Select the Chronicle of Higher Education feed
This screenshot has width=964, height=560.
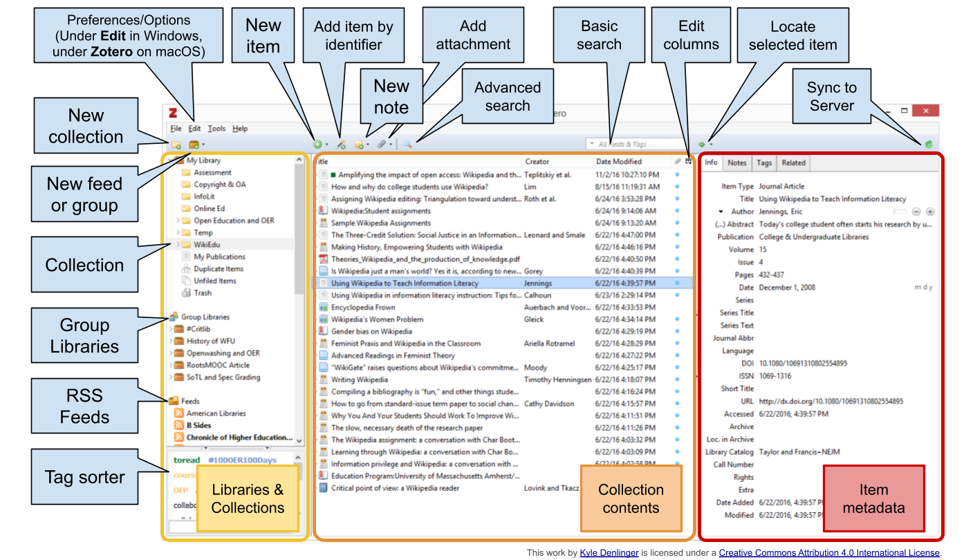pos(239,438)
